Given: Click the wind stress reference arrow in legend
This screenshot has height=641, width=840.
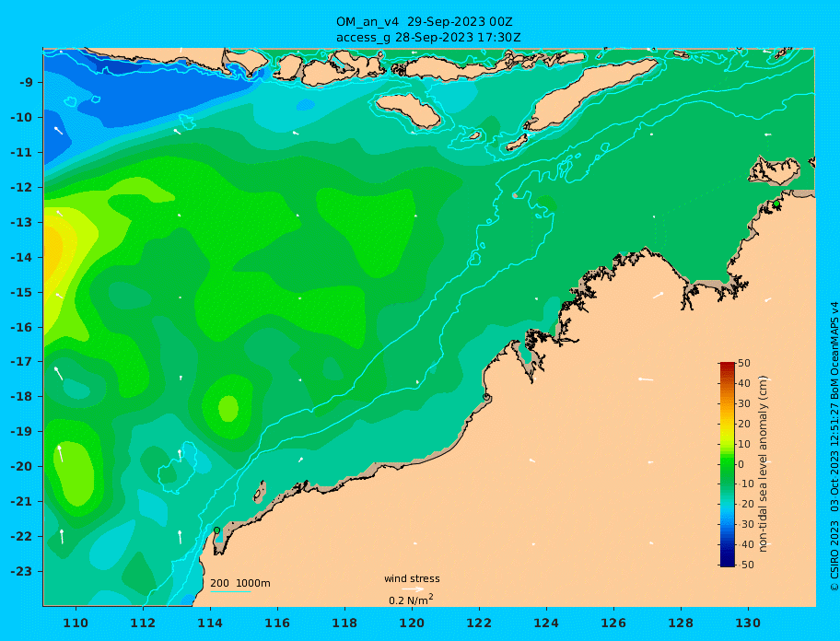Looking at the screenshot, I should click(x=413, y=589).
